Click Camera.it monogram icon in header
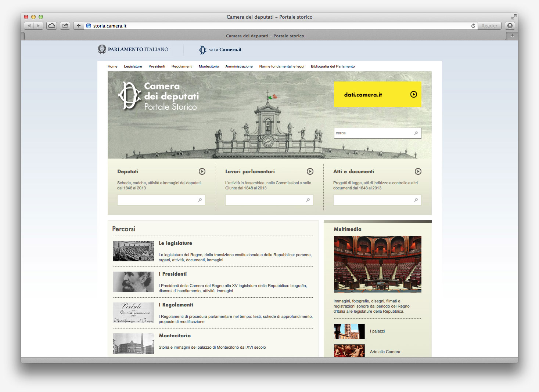 point(202,50)
